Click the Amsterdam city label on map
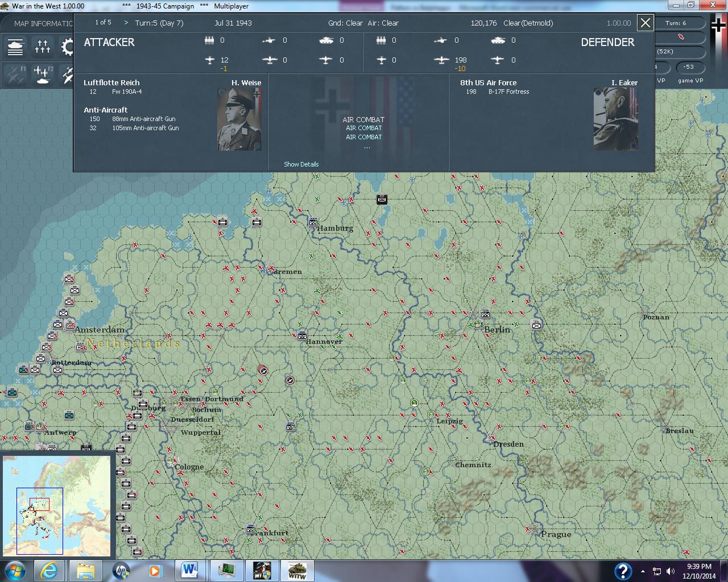The height and width of the screenshot is (582, 728). [x=100, y=330]
